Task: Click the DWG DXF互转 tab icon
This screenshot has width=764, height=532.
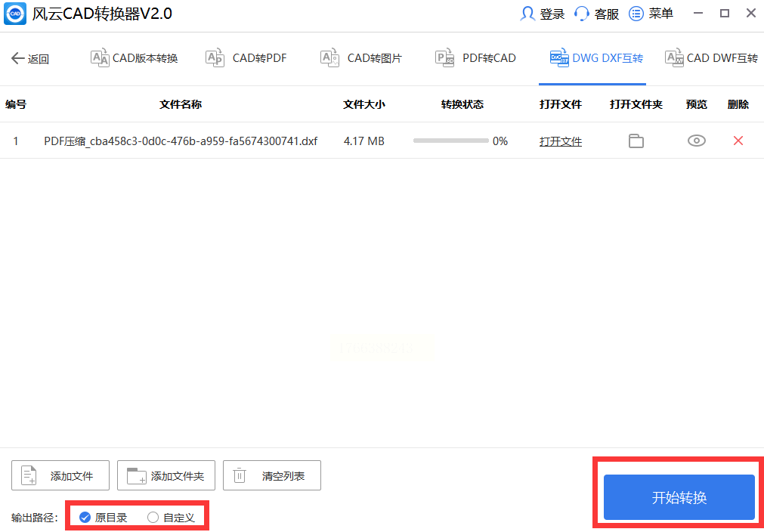Action: (559, 58)
